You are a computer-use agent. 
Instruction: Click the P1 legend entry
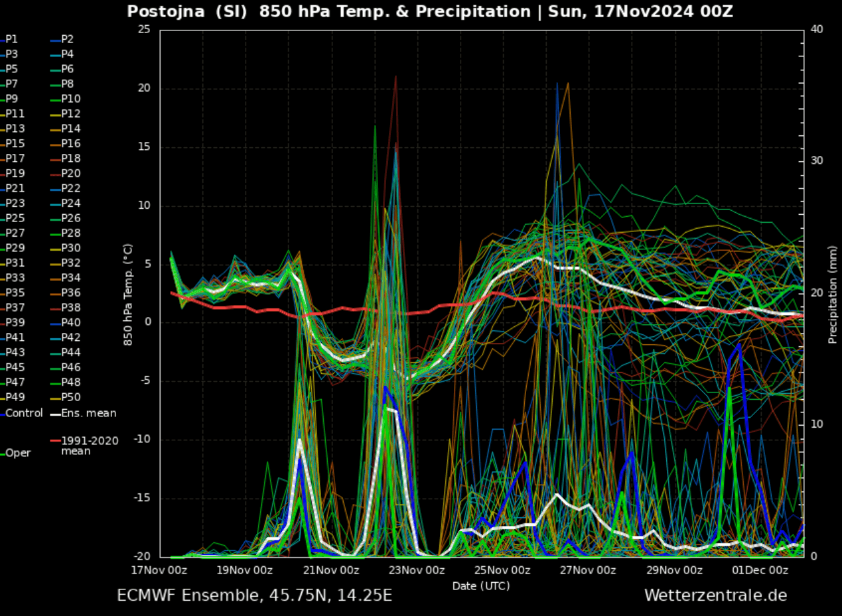click(12, 39)
